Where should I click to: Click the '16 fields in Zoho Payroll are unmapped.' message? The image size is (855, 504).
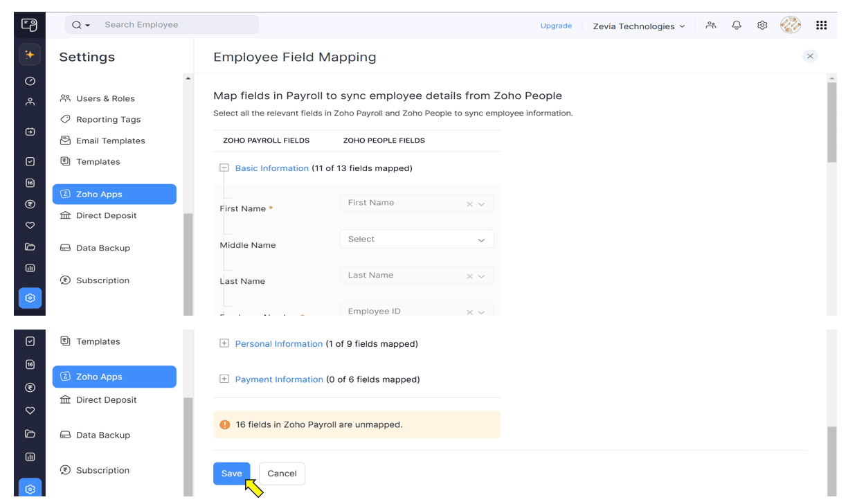click(x=319, y=424)
